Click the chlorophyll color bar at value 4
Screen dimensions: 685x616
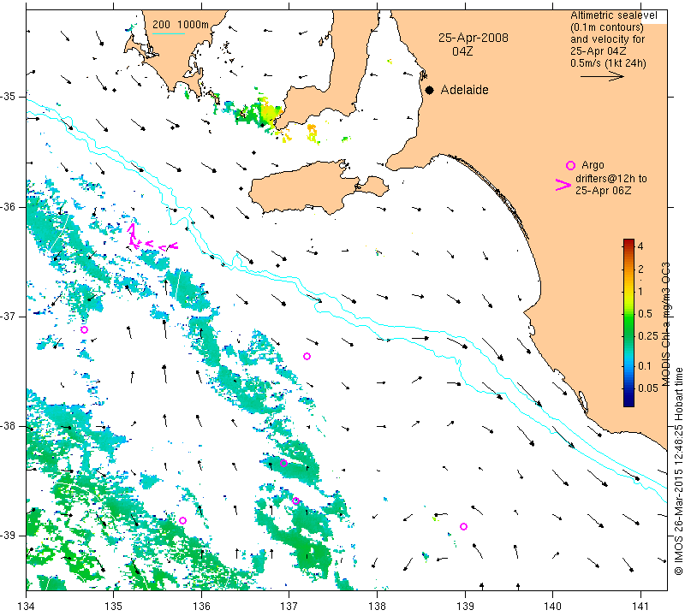628,246
